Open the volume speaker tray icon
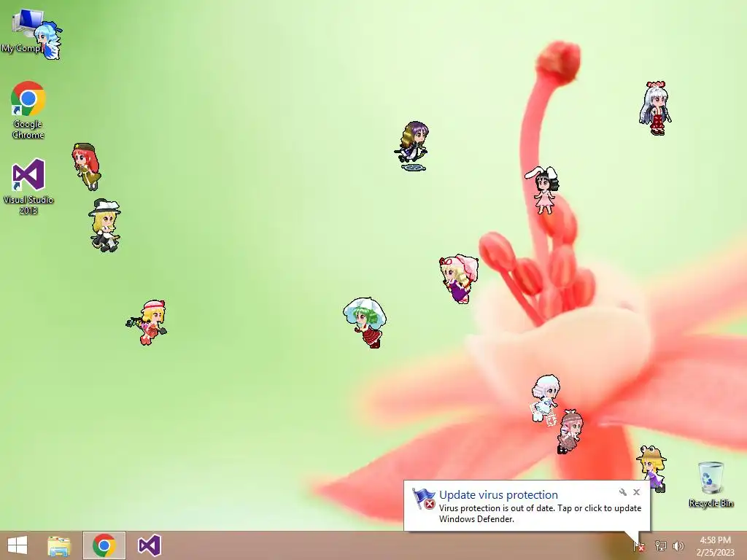The width and height of the screenshot is (747, 560). pos(678,546)
